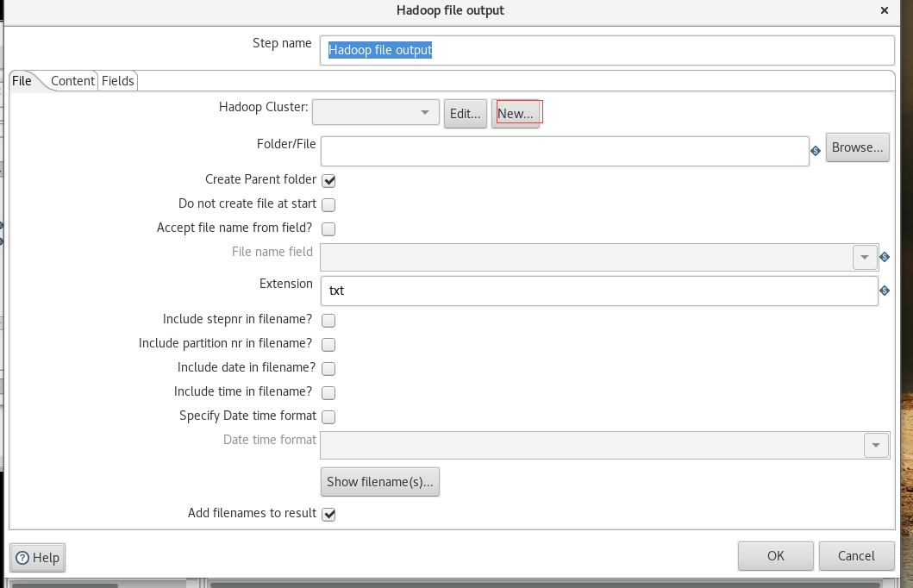The height and width of the screenshot is (588, 913).
Task: Create a New... Hadoop Cluster
Action: pyautogui.click(x=516, y=114)
